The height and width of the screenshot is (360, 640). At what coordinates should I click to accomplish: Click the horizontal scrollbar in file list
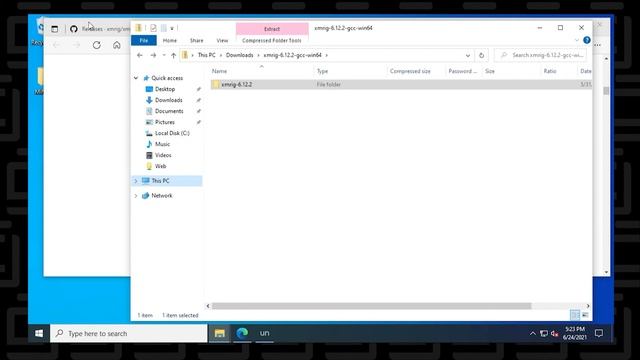tap(371, 306)
